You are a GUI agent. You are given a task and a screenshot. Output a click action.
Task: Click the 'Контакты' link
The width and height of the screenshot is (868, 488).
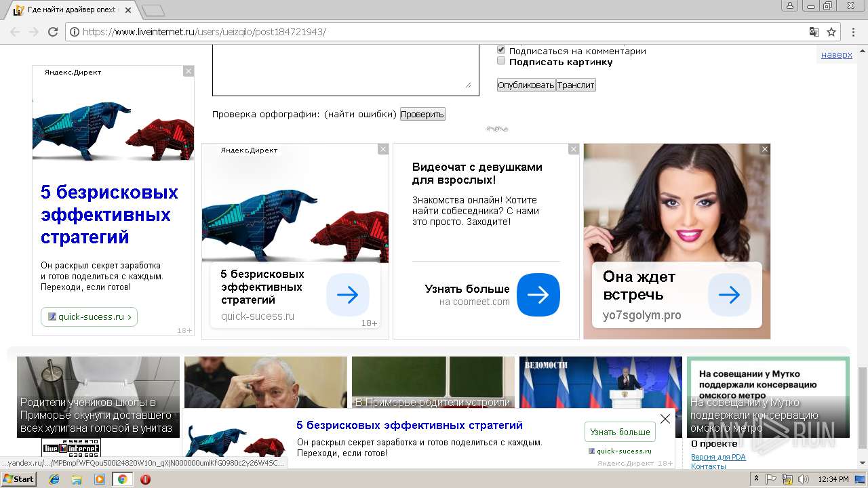[x=709, y=466]
